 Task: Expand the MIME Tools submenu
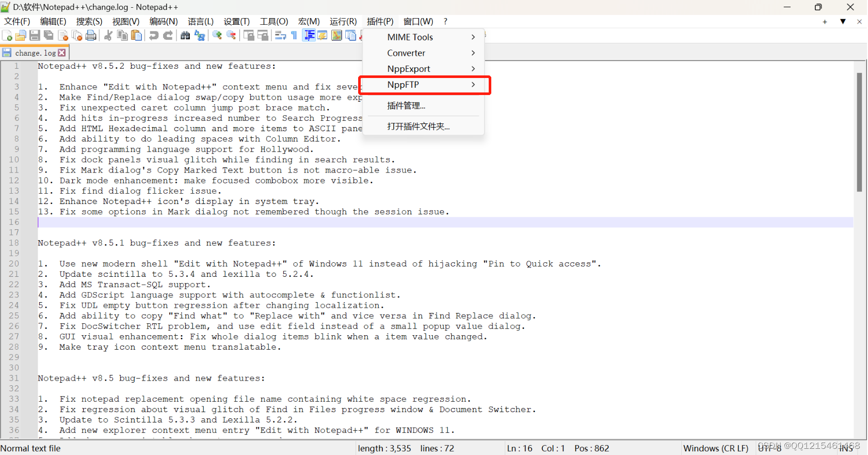point(424,37)
